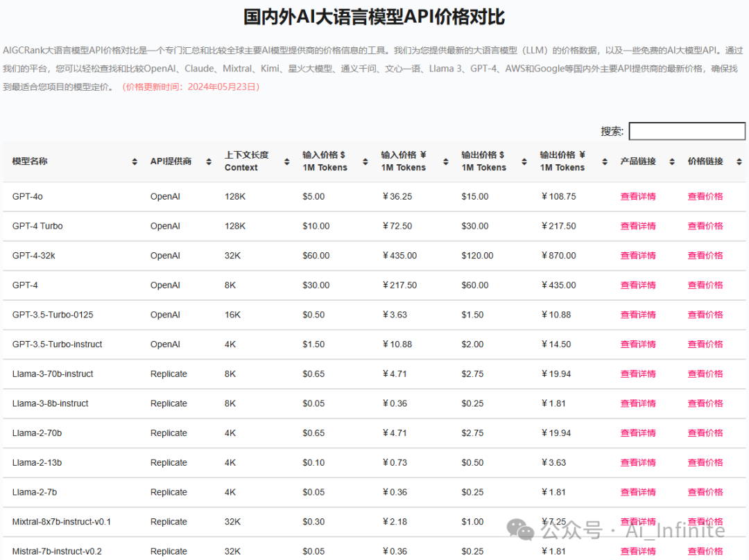Select the GPT-4-32k model name cell

[x=33, y=256]
